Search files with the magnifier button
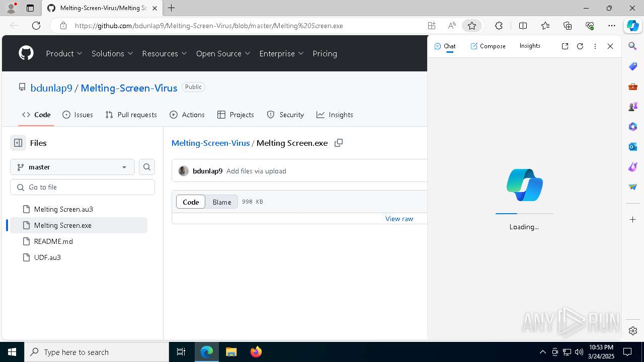The width and height of the screenshot is (644, 362). (x=147, y=167)
